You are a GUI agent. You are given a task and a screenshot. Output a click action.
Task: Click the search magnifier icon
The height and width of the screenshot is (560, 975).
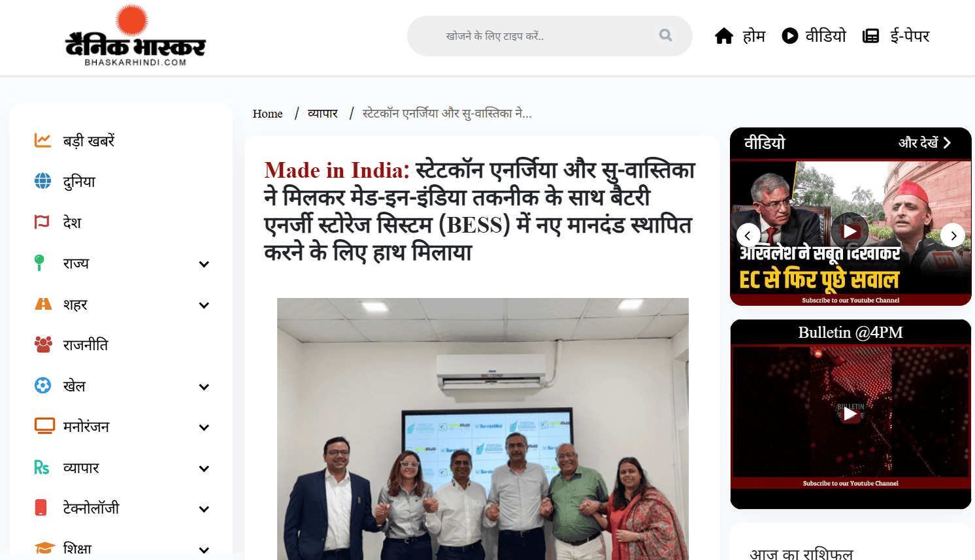pos(665,35)
